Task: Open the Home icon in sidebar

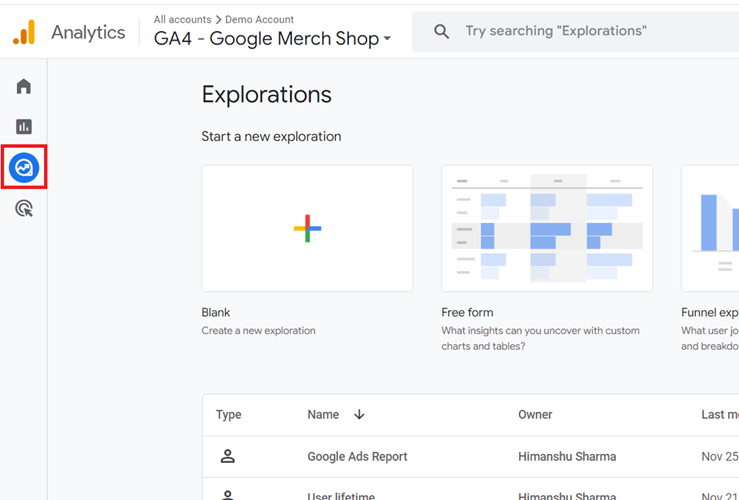Action: tap(24, 86)
